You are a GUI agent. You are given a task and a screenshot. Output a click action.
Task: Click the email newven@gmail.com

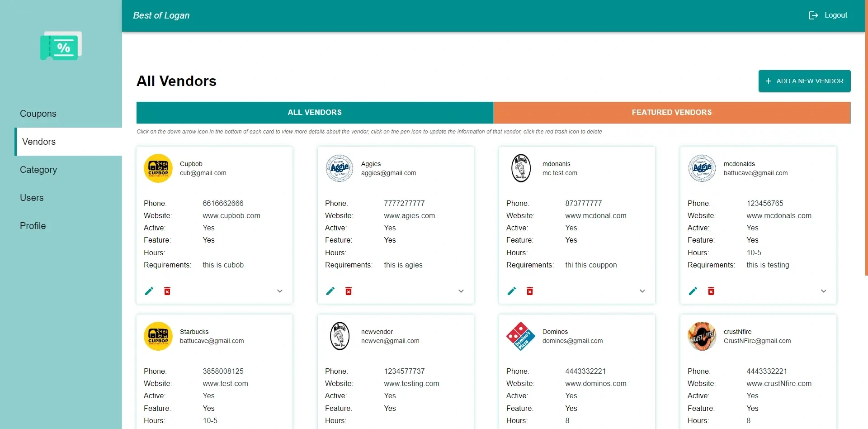390,341
